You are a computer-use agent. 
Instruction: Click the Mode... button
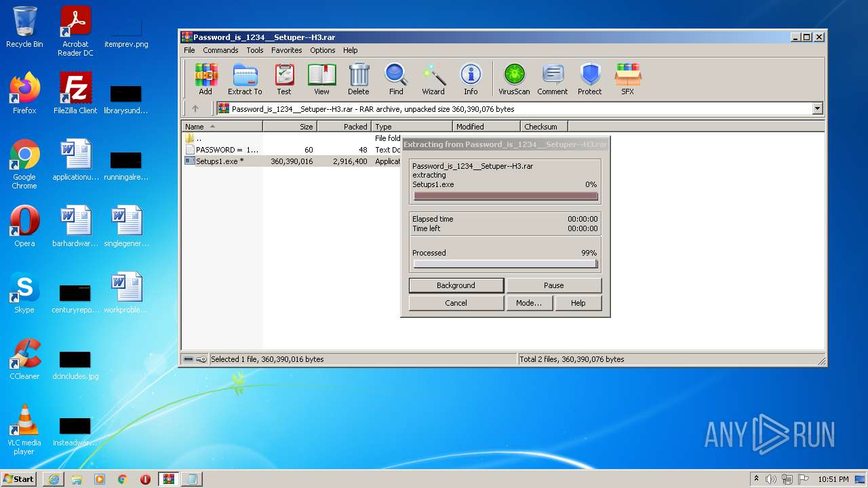point(529,303)
